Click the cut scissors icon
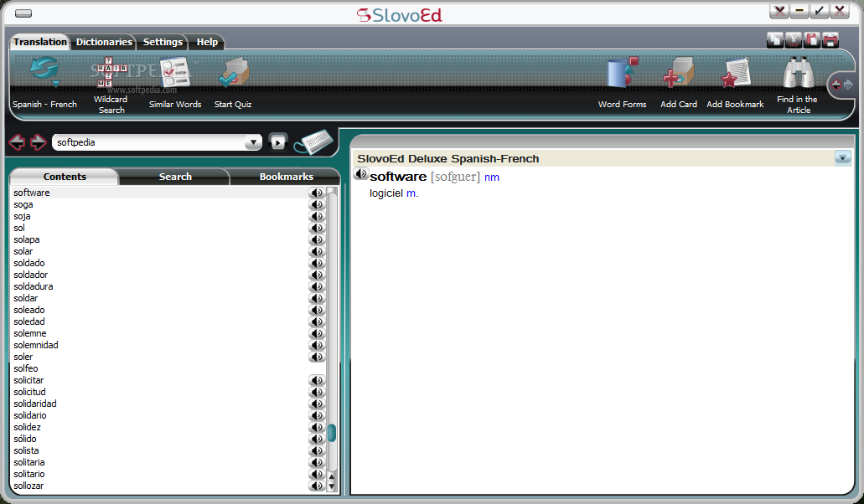This screenshot has height=504, width=864. (x=794, y=39)
